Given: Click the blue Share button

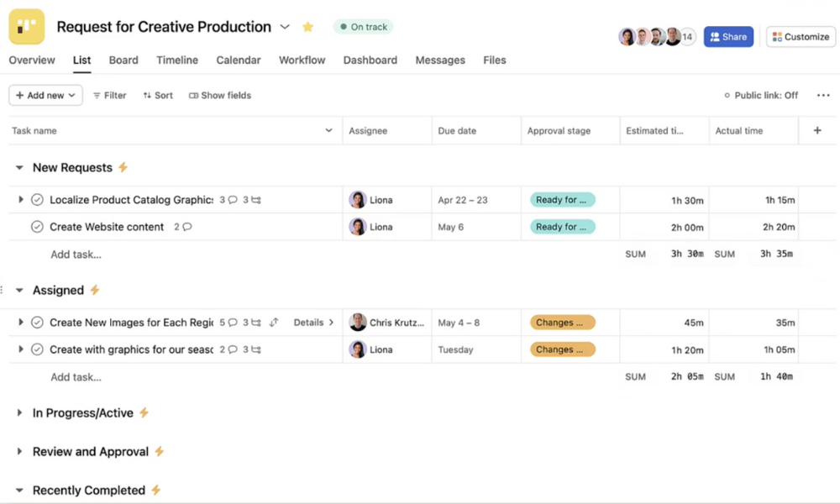Looking at the screenshot, I should [727, 37].
